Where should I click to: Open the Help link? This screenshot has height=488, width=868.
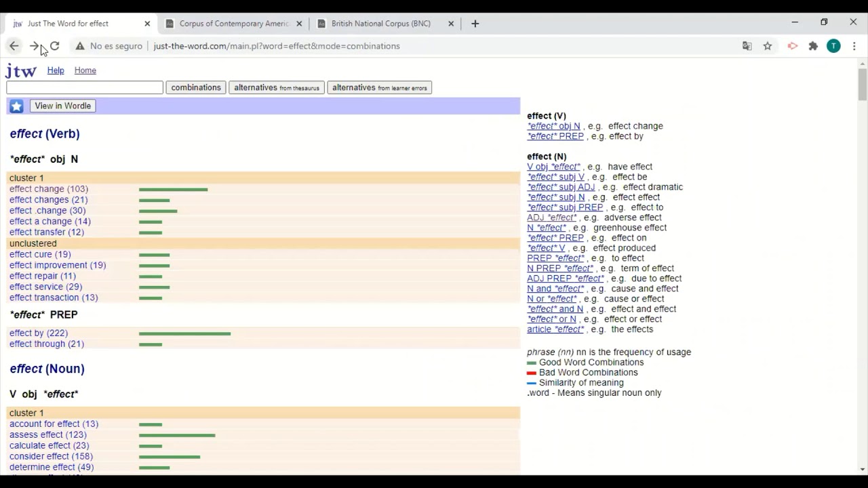coord(56,70)
